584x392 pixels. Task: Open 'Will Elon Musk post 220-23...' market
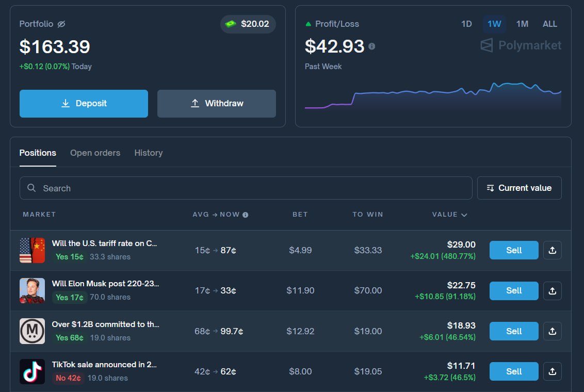(x=105, y=284)
